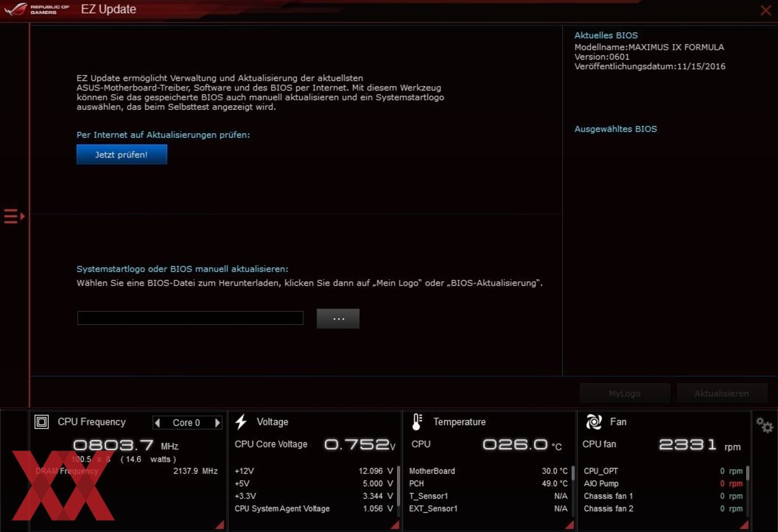
Task: Click the +12V voltage row
Action: pyautogui.click(x=313, y=471)
